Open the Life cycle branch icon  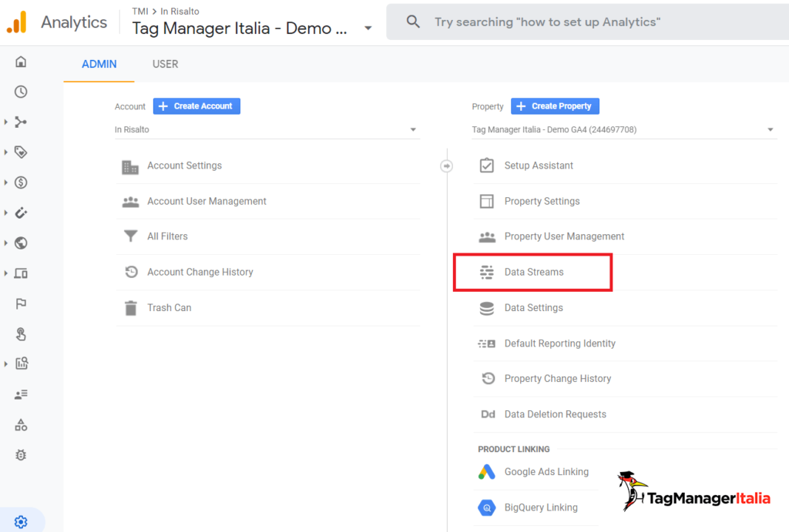tap(21, 122)
